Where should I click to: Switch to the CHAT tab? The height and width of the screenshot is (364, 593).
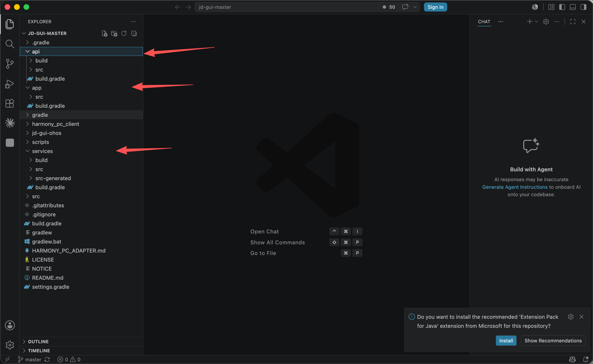pos(484,22)
